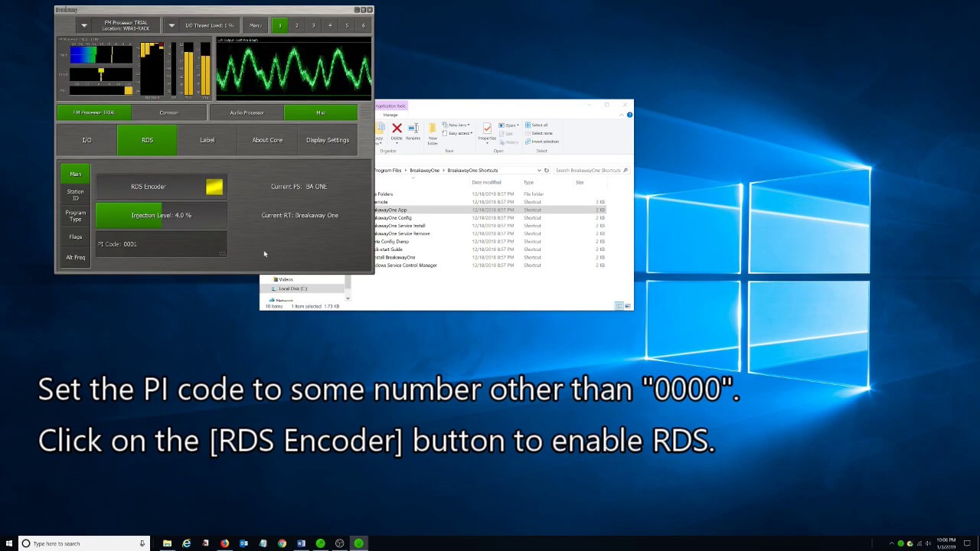
Task: Switch to the I/O section
Action: click(87, 140)
